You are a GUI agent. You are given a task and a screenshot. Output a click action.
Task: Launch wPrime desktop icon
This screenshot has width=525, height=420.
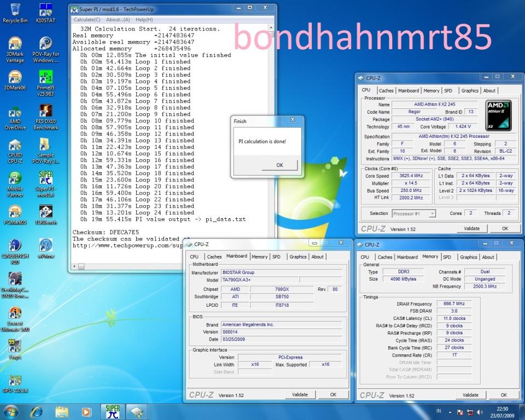[x=45, y=248]
